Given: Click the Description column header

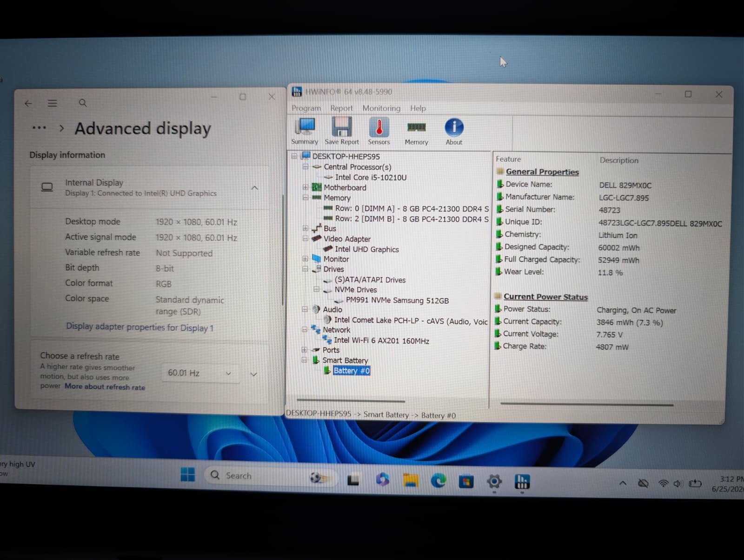Looking at the screenshot, I should pos(619,160).
